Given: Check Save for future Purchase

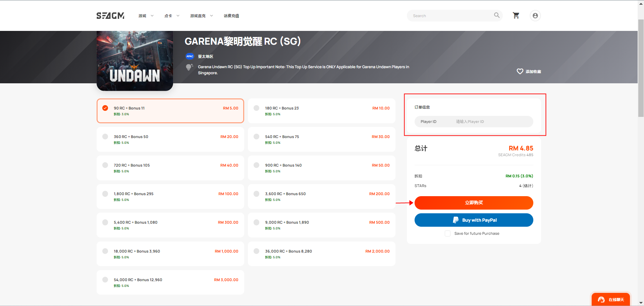Looking at the screenshot, I should point(447,233).
